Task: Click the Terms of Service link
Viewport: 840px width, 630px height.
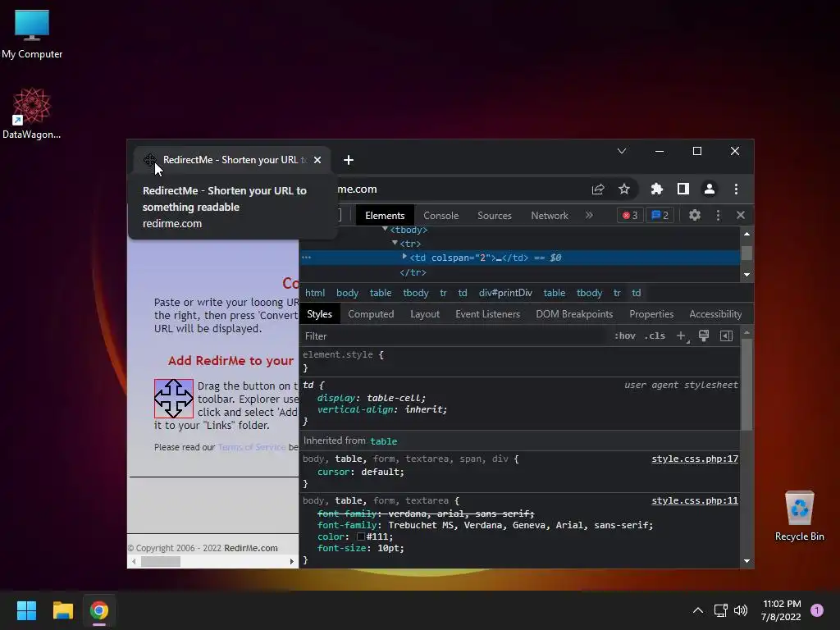Action: point(252,447)
